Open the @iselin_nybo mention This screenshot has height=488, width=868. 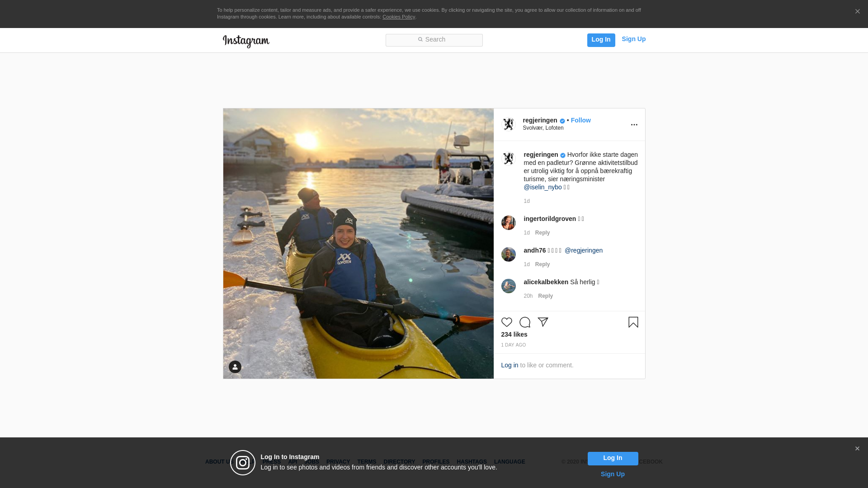tap(542, 187)
